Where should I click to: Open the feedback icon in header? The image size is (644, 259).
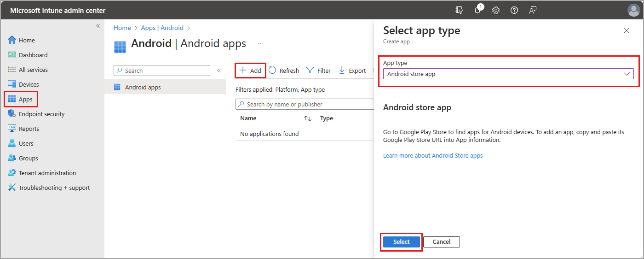[x=533, y=10]
